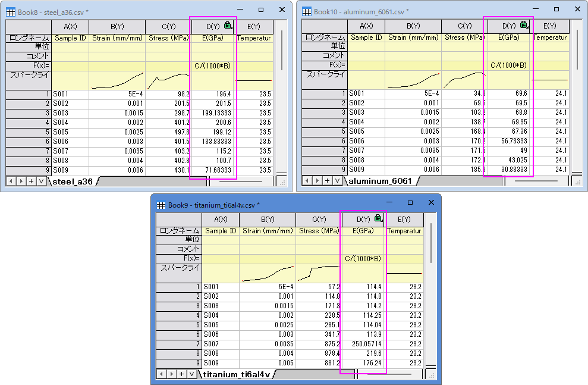The image size is (588, 385).
Task: Add a new sheet in Book9 with plus button
Action: 181,374
